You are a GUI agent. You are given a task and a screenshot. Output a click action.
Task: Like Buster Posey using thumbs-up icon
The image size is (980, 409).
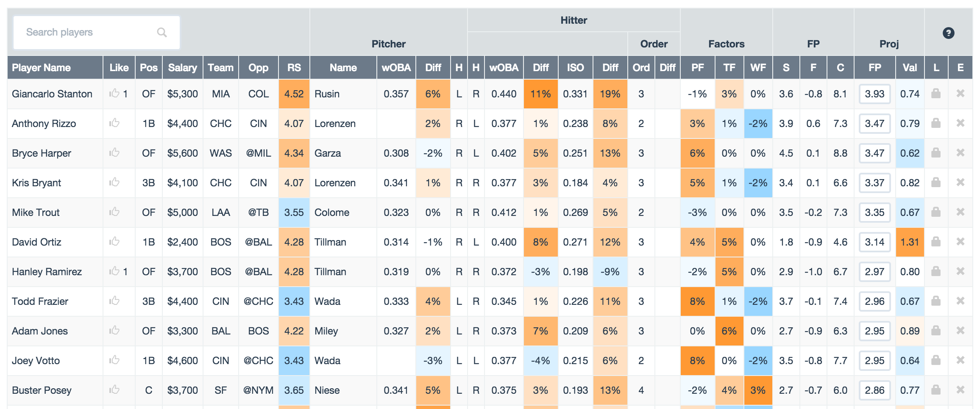tap(114, 390)
